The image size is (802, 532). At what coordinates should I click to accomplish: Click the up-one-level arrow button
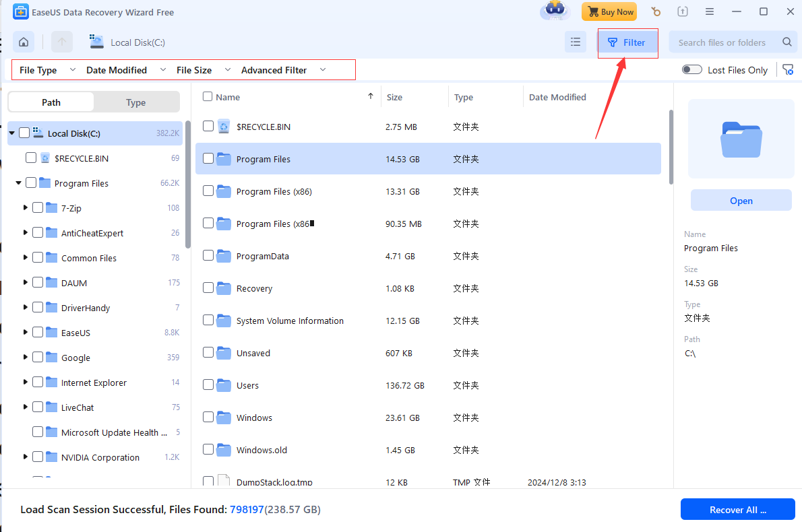pos(62,42)
